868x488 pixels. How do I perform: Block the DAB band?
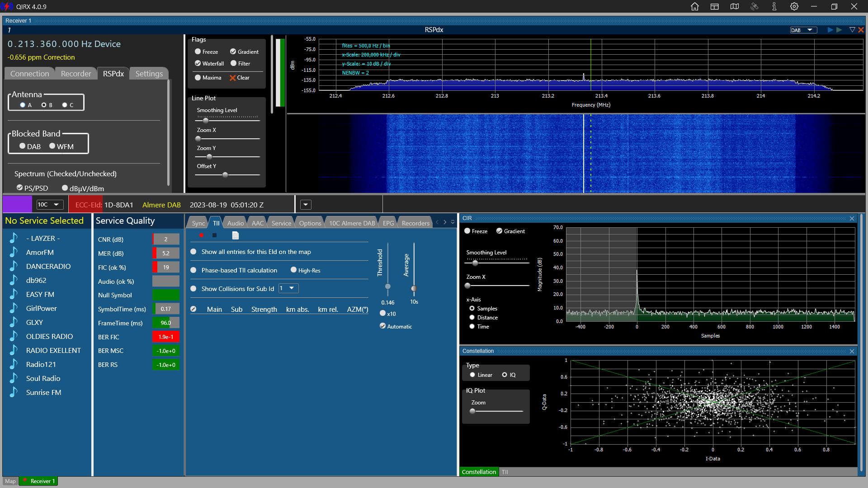22,146
